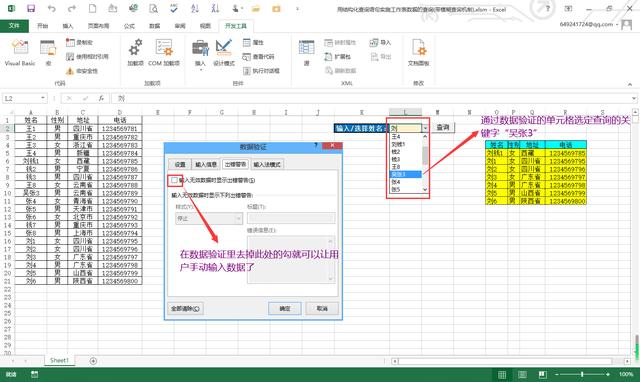Select 刘钱1 in the dropdown list
The height and width of the screenshot is (382, 640).
(406, 144)
